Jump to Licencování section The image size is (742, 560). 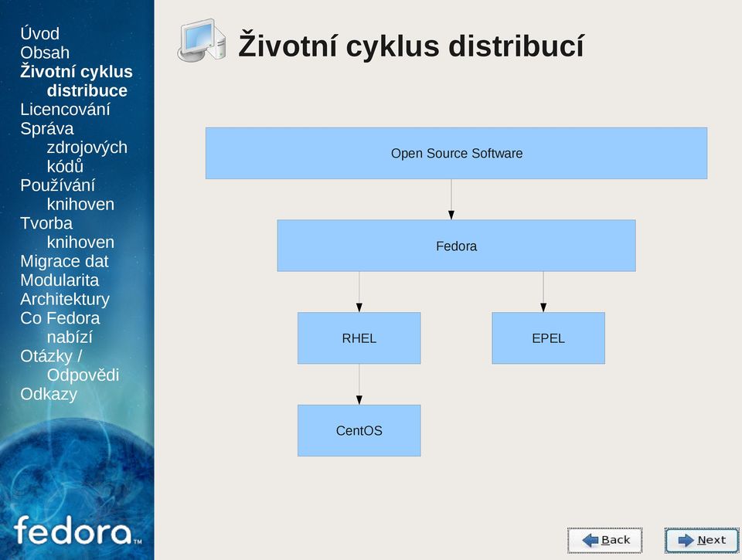[x=65, y=109]
